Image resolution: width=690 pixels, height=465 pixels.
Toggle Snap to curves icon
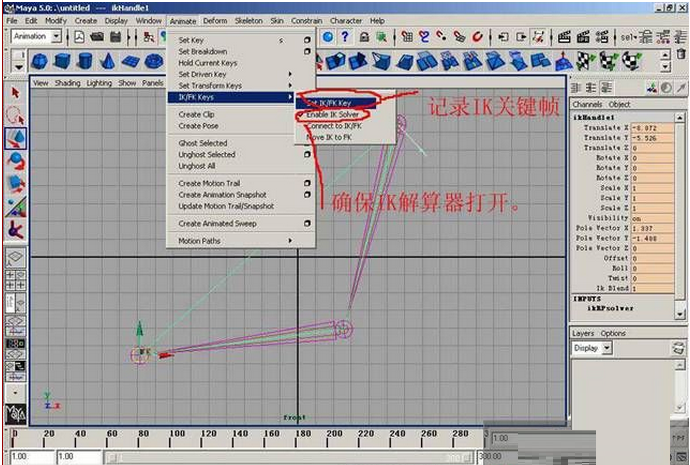424,37
